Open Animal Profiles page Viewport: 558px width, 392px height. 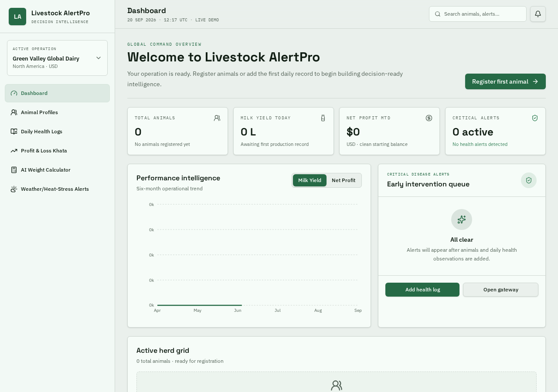[x=57, y=112]
